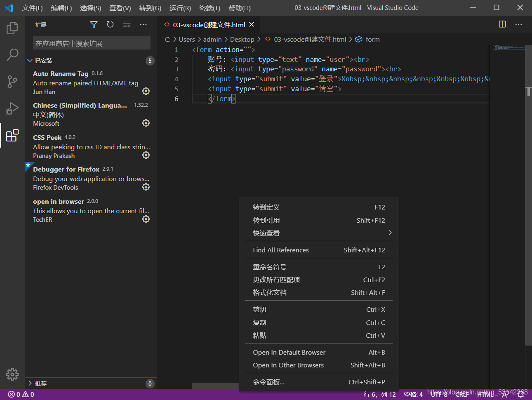Close the 03-vscode创建文件.html tab
Viewport: 532px width, 400px height.
pos(252,25)
